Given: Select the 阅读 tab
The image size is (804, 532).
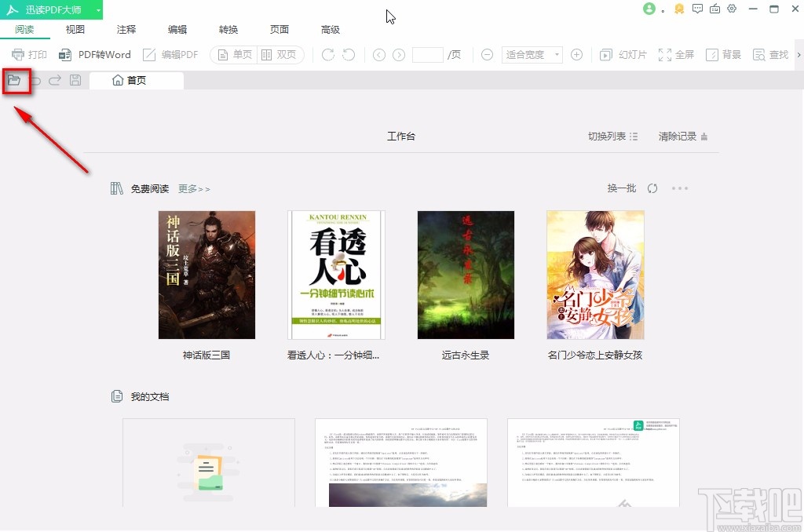Looking at the screenshot, I should coord(24,29).
